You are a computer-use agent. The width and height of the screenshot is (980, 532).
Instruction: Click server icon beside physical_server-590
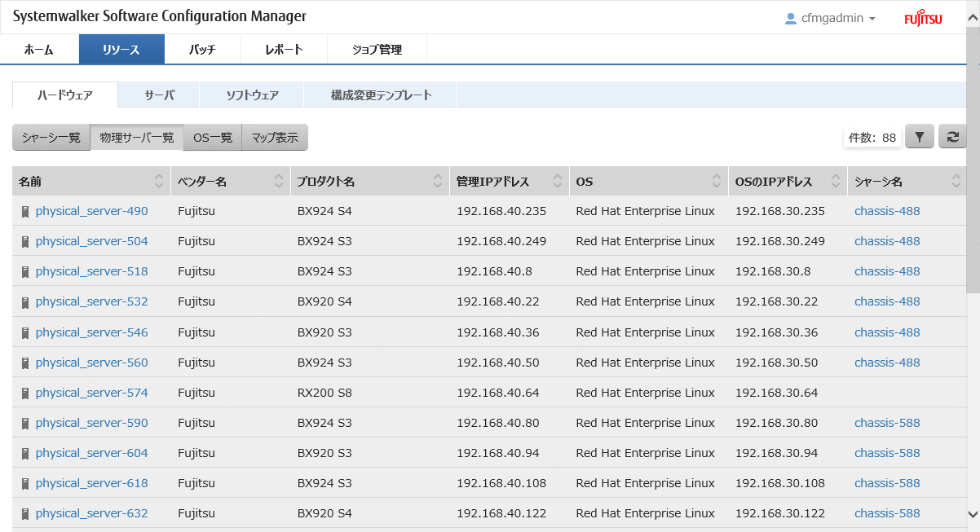[25, 423]
